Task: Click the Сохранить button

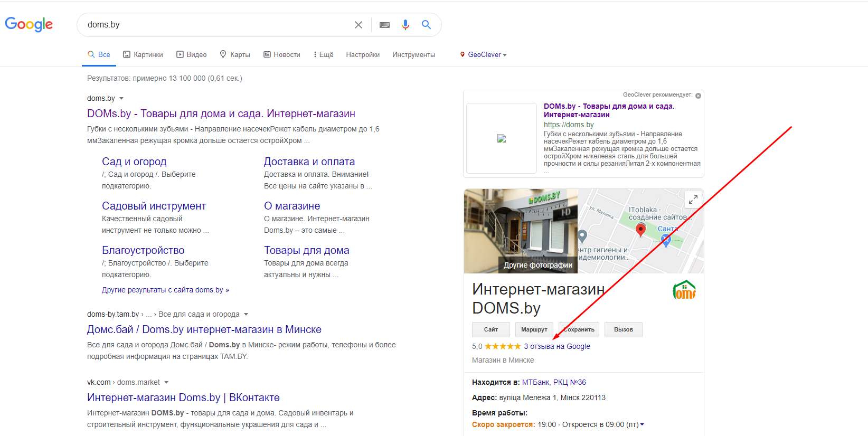Action: coord(579,329)
